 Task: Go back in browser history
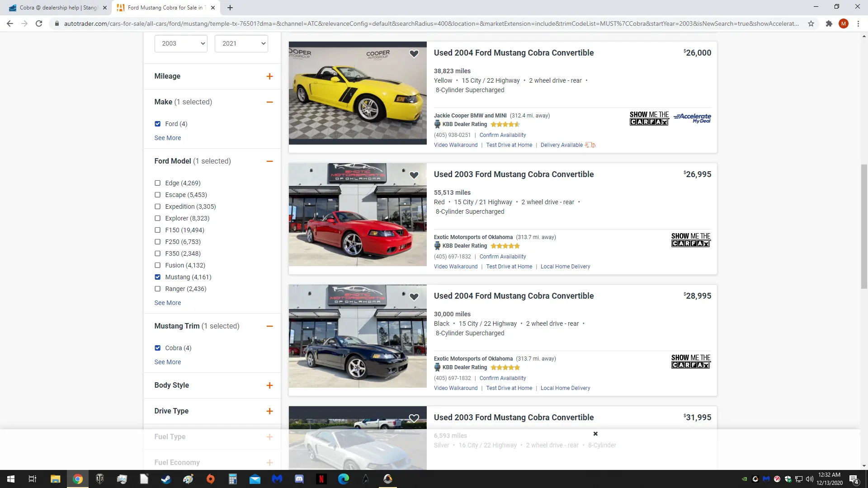10,23
